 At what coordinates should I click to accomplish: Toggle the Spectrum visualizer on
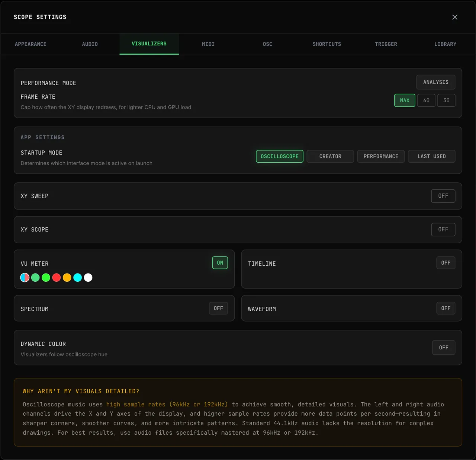coord(218,308)
